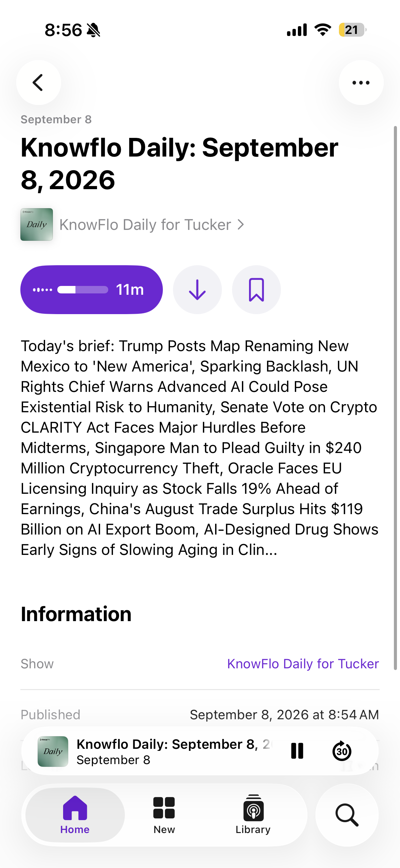This screenshot has width=400, height=868.
Task: Pause playback in the mini player
Action: [297, 751]
